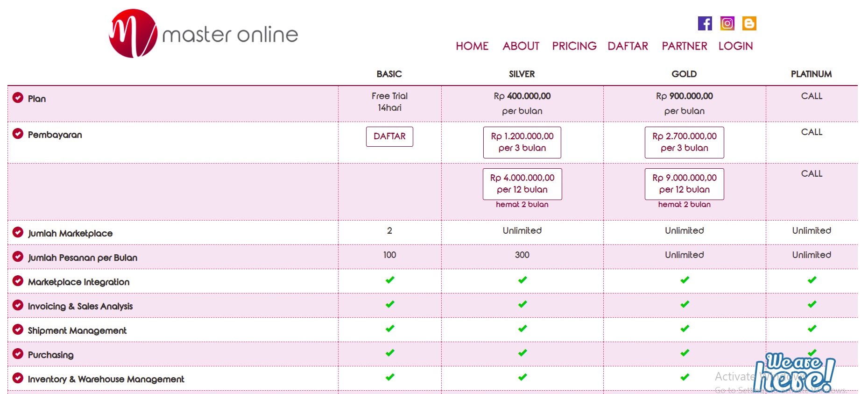Click the bullet icon next to Pembayaran
Screen dimensions: 868x394
(18, 134)
